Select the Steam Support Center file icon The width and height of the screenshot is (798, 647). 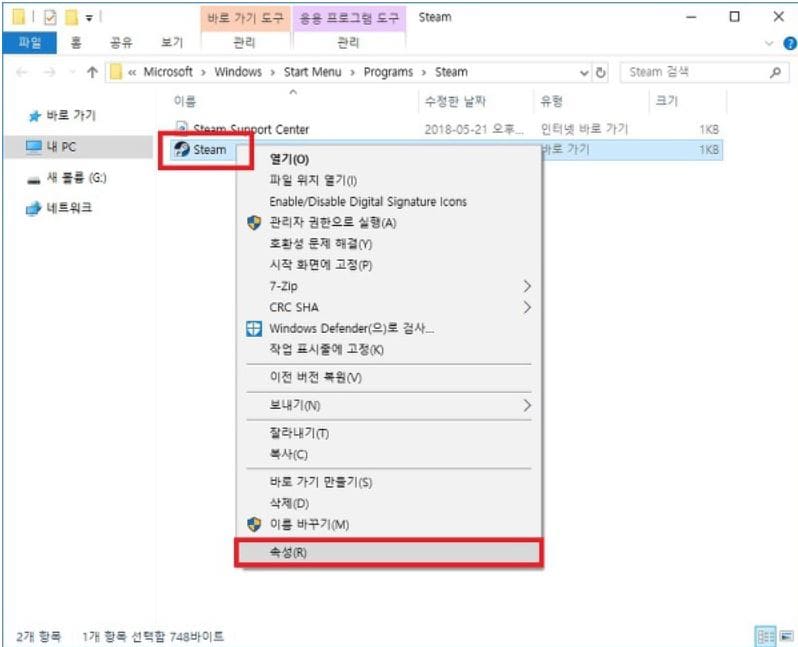(x=182, y=127)
